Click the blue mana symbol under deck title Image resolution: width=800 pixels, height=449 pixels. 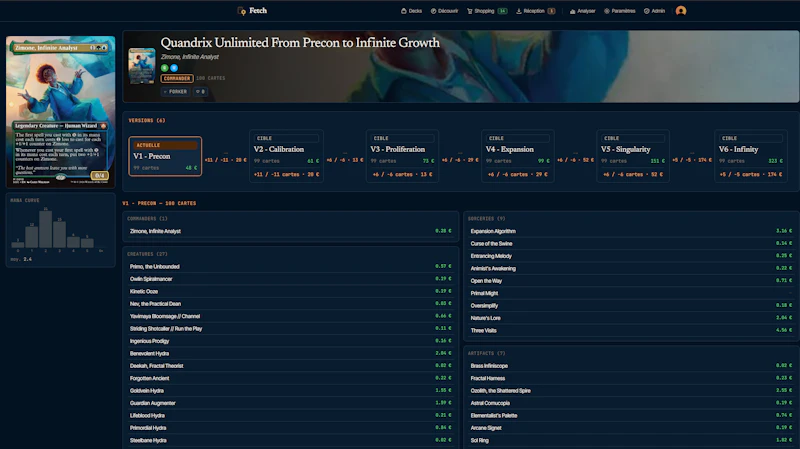(174, 68)
